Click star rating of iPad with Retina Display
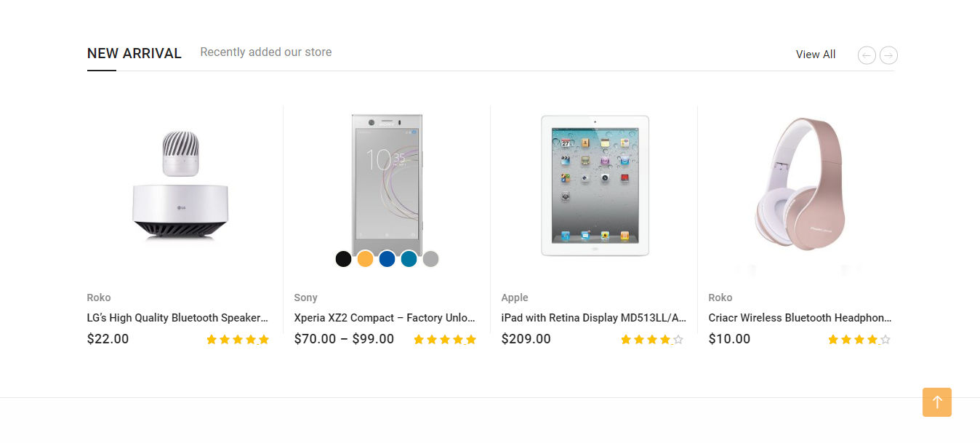The image size is (980, 443). point(652,340)
